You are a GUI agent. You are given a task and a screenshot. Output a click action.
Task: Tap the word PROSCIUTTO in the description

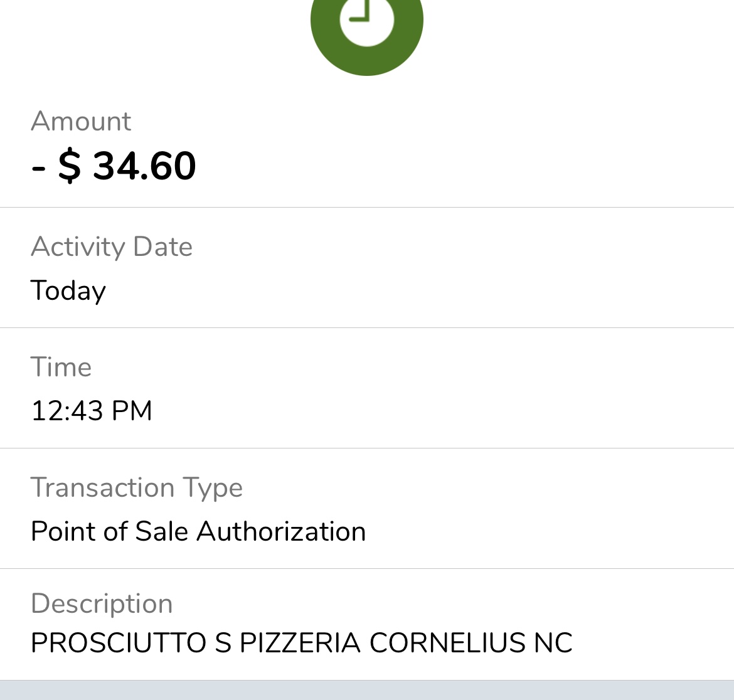119,643
